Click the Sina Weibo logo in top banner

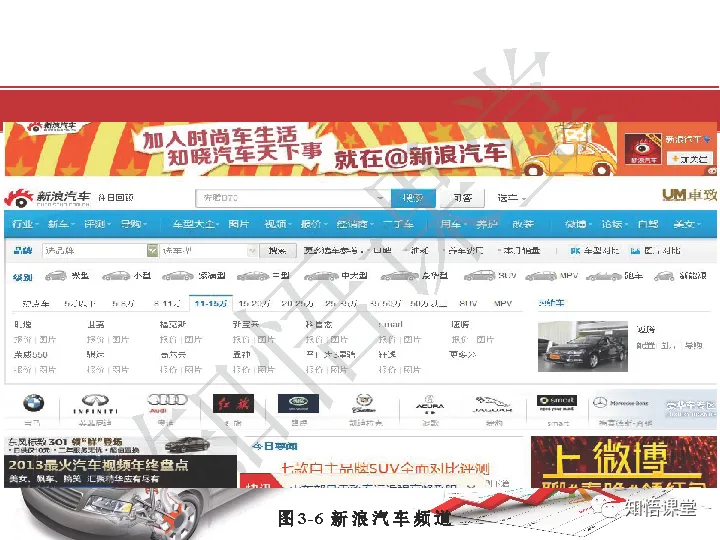click(x=643, y=148)
